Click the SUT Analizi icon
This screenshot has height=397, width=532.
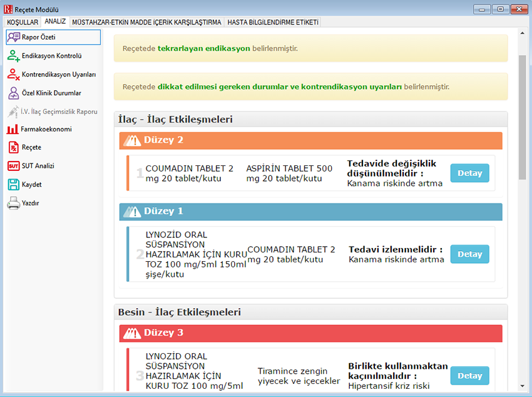(x=13, y=166)
